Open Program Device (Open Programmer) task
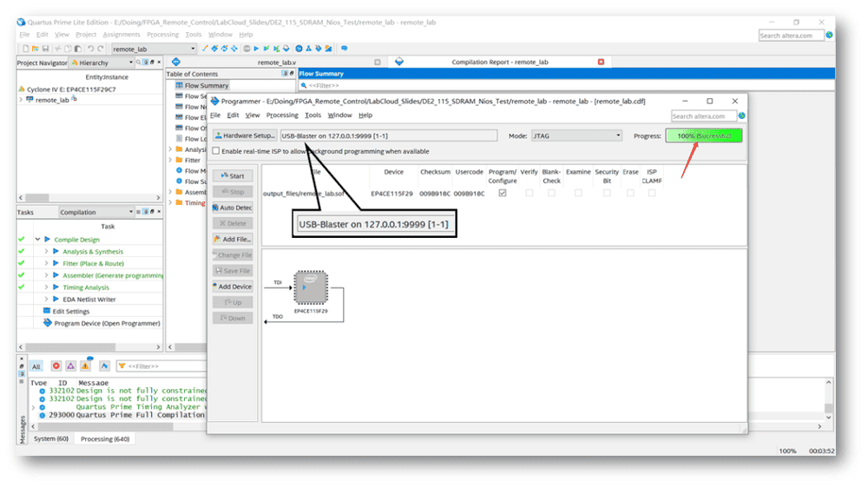 tap(107, 323)
